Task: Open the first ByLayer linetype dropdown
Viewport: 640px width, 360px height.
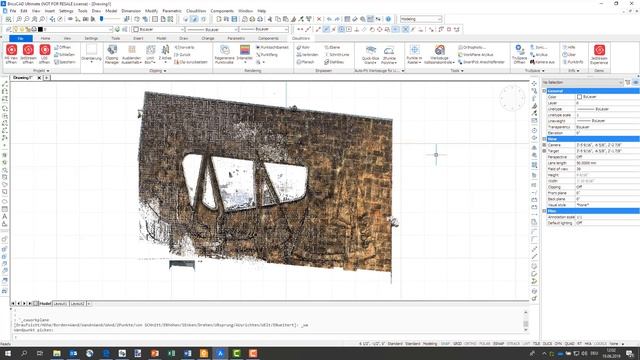Action: 212,29
